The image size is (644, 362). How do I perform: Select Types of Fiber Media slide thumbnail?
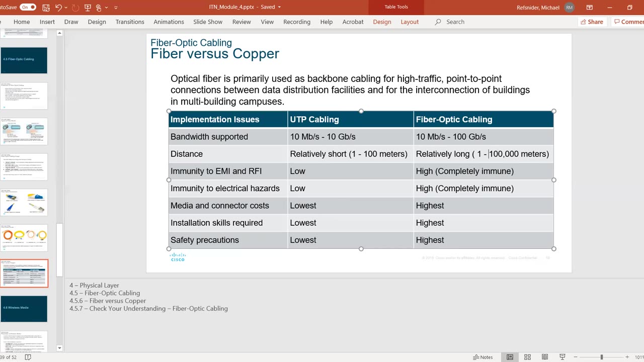click(x=24, y=131)
